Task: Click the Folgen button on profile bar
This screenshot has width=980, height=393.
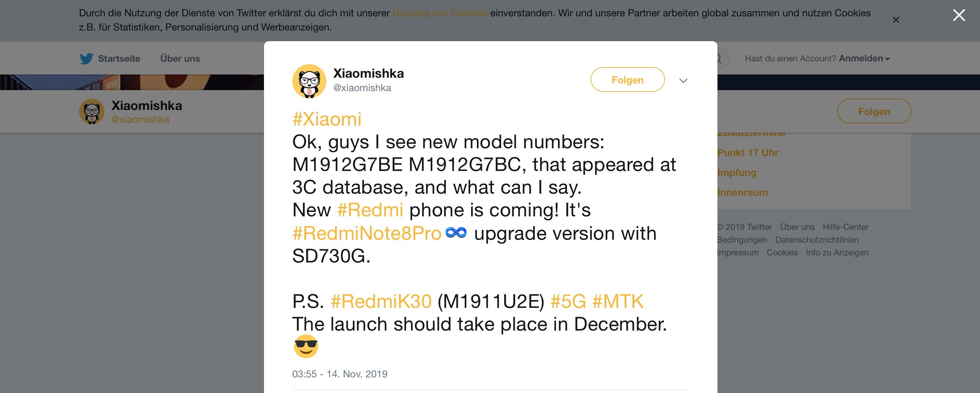Action: 874,111
